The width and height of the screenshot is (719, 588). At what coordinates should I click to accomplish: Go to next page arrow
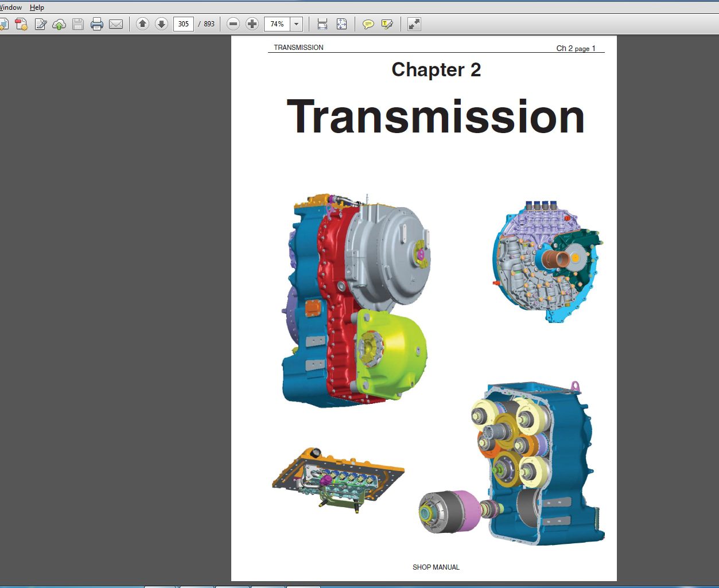point(162,24)
